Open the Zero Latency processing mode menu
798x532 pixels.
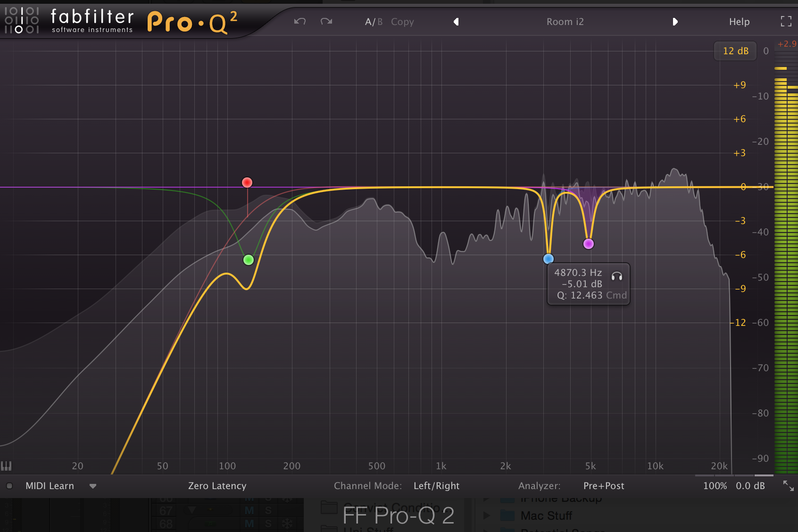click(217, 486)
